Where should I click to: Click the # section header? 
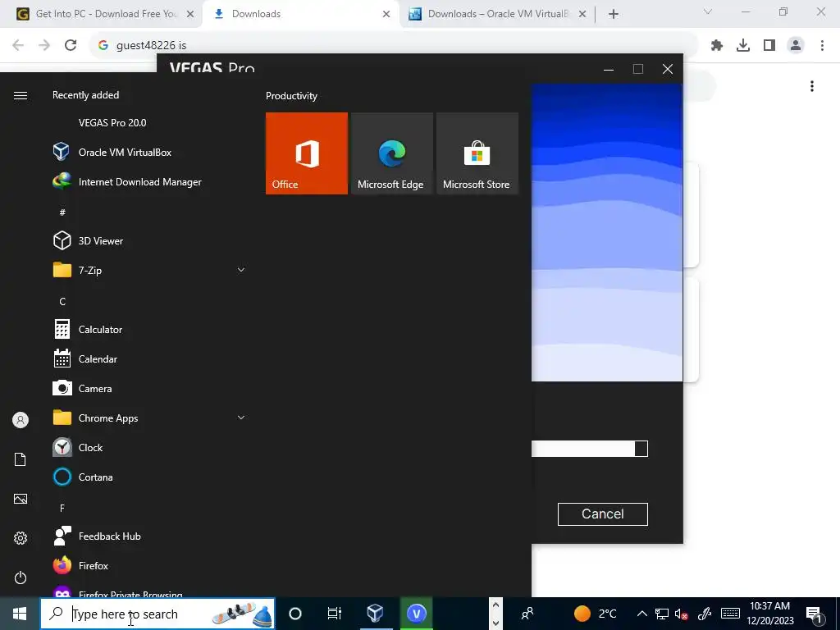tap(62, 212)
